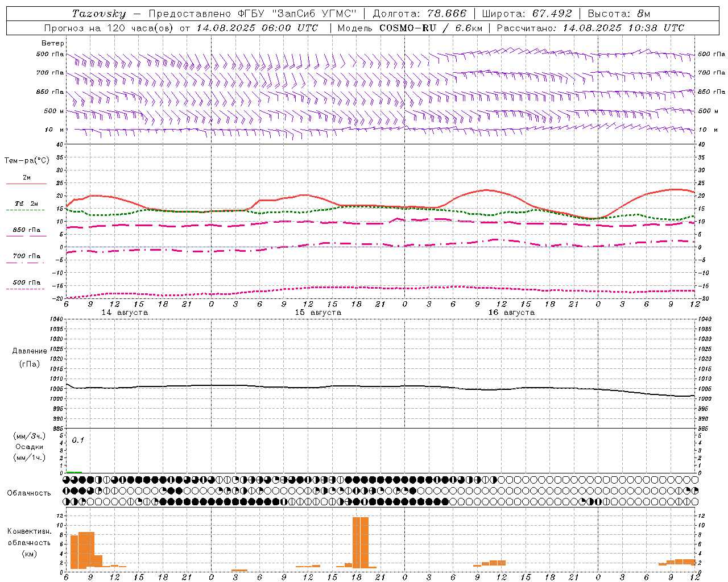728x582 pixels.
Task: Click the 'Td 2м' dew point legend entry
Action: click(x=26, y=203)
